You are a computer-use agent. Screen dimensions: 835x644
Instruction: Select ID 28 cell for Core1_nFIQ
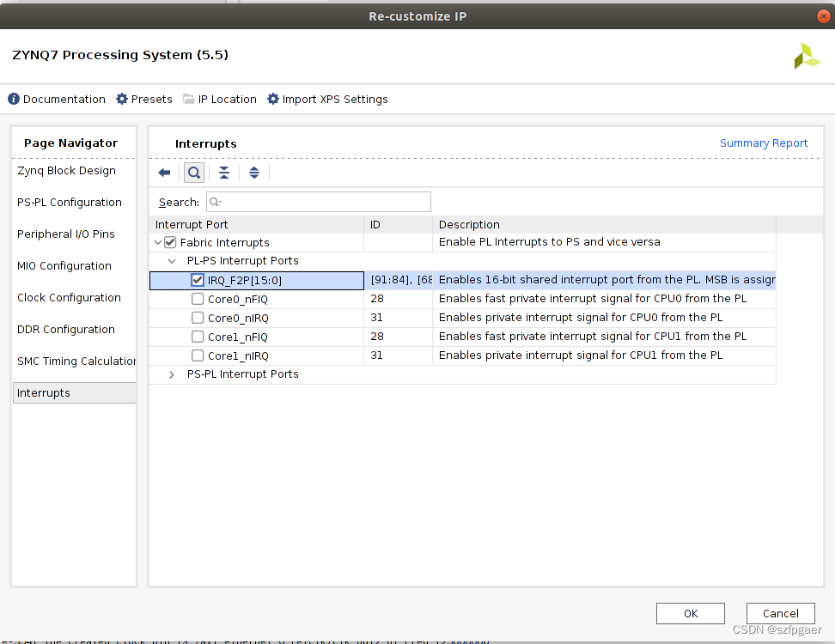399,337
